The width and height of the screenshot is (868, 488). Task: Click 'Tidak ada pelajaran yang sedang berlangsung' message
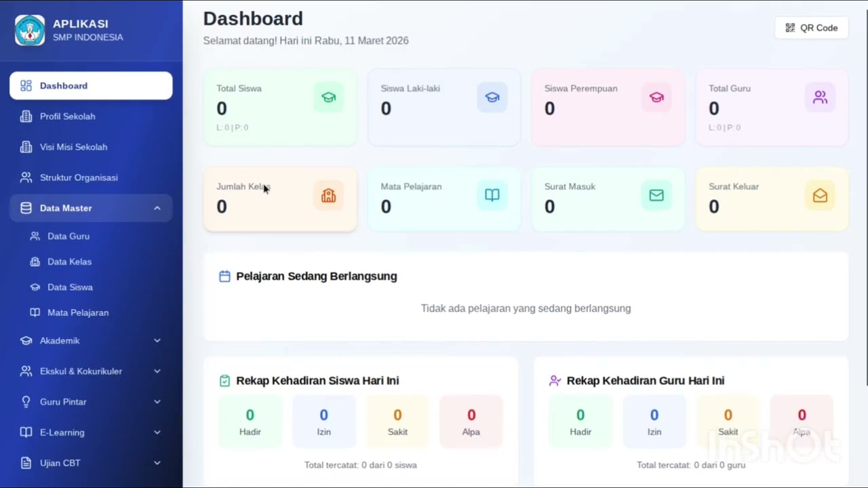(x=526, y=308)
